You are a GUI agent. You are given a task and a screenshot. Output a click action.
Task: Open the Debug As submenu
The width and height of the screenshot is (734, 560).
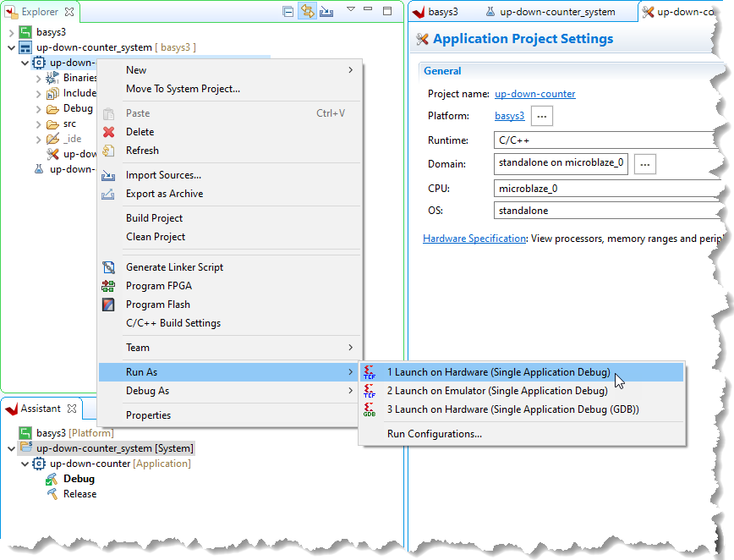[230, 391]
